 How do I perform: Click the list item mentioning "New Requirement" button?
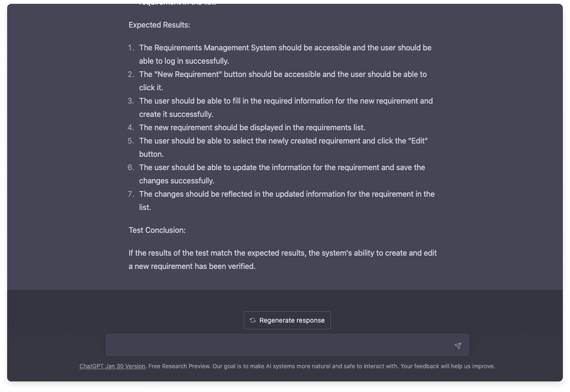tap(283, 81)
